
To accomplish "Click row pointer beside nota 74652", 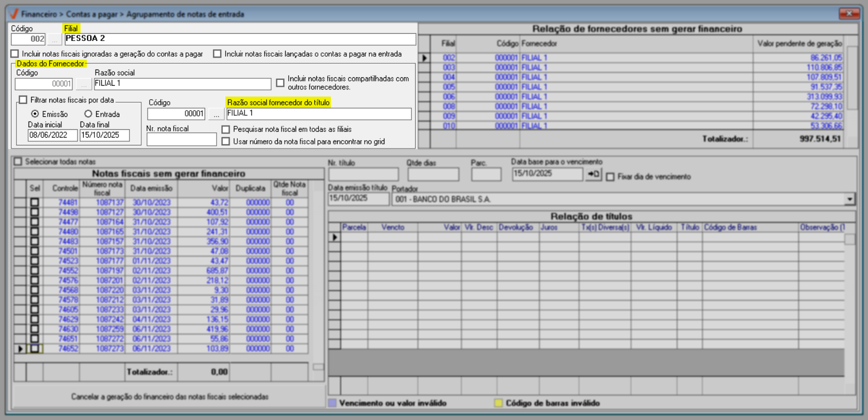I will pyautogui.click(x=20, y=349).
